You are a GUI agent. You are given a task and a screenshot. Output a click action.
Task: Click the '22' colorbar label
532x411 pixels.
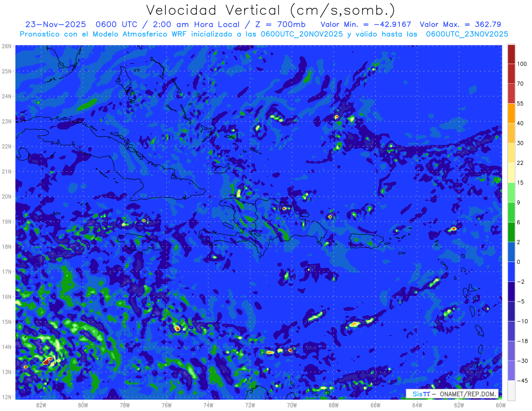tap(520, 163)
